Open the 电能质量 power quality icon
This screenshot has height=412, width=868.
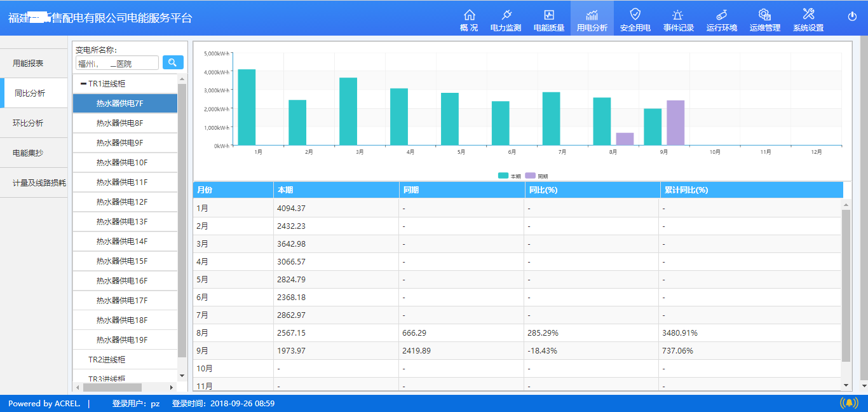(549, 15)
